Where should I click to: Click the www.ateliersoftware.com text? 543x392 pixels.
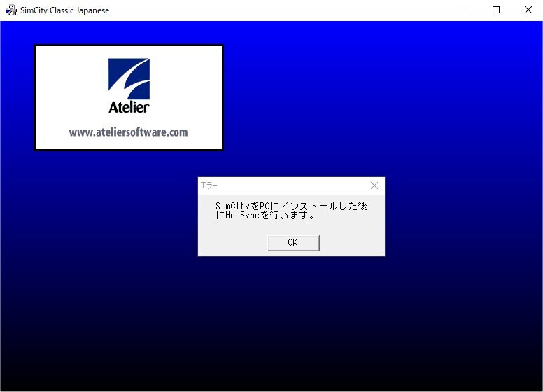128,132
